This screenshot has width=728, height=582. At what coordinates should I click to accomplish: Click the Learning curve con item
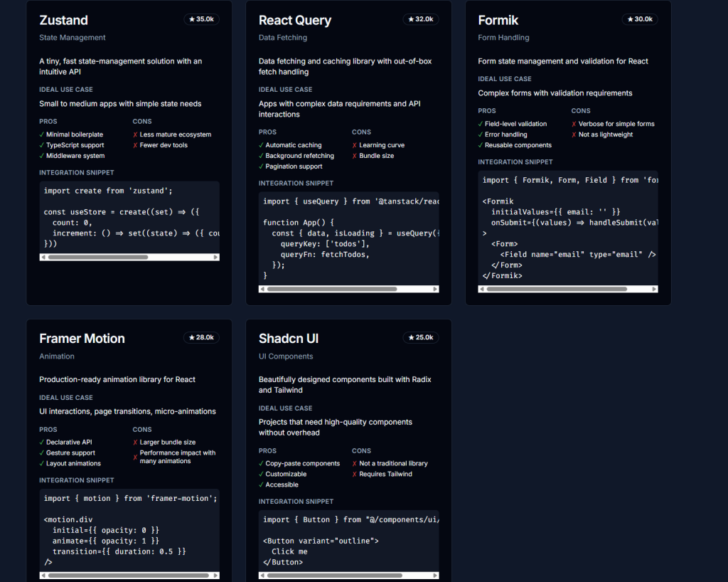pyautogui.click(x=378, y=145)
